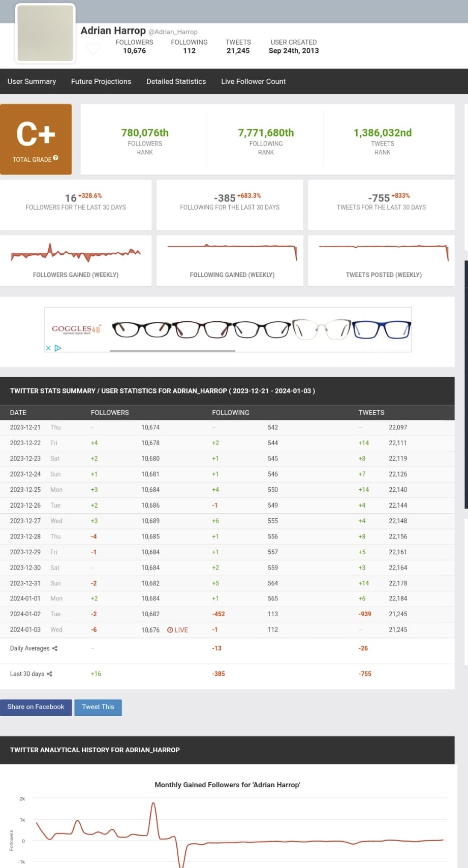Click the share icon beside Daily Averages
The image size is (468, 868).
(x=55, y=648)
